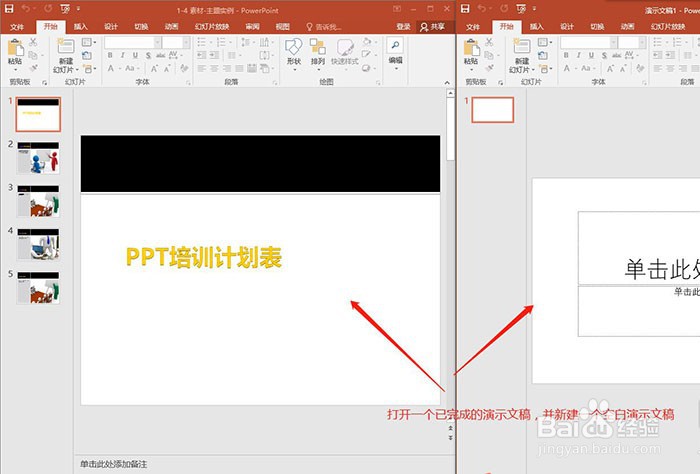This screenshot has height=474, width=700.
Task: Toggle Strikethrough (abc) in left window
Action: (x=160, y=55)
